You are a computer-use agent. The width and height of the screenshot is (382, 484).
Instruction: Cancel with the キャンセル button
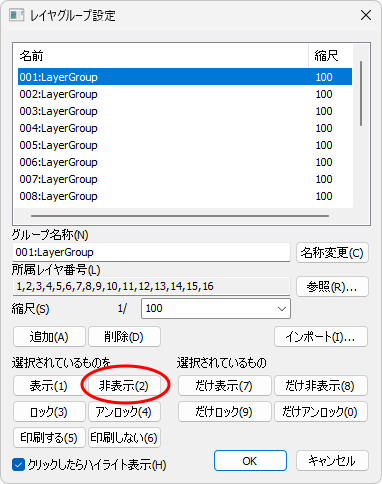(x=332, y=461)
